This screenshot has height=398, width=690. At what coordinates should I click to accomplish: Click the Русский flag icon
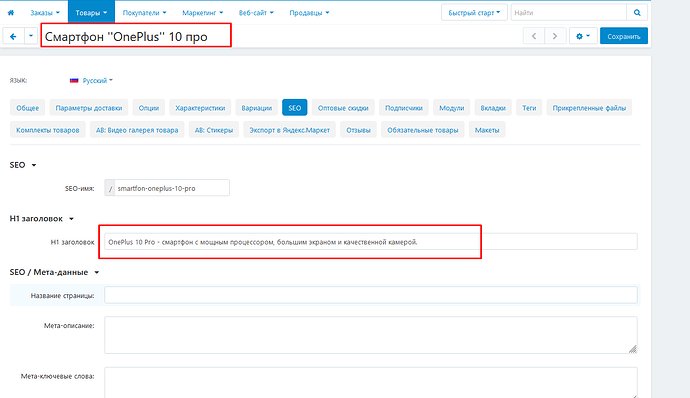(x=74, y=81)
